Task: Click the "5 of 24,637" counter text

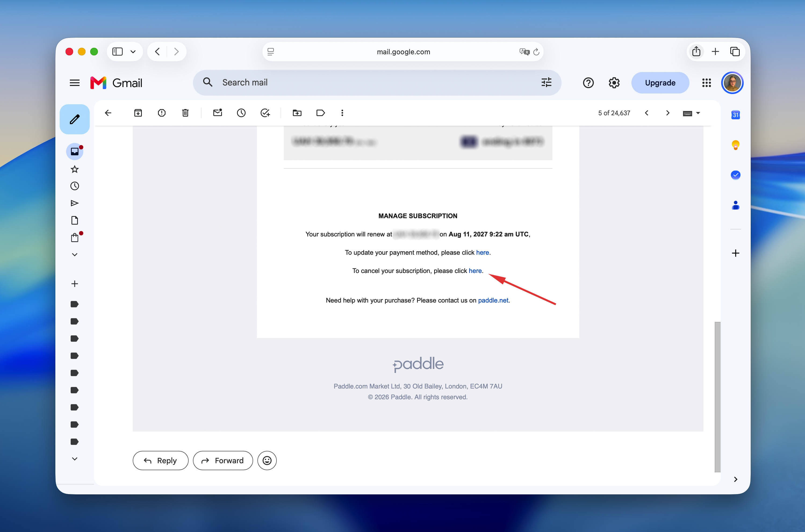Action: [x=614, y=113]
